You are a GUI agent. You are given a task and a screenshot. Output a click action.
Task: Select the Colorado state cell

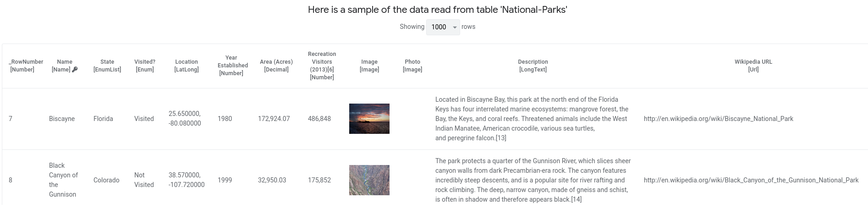106,180
